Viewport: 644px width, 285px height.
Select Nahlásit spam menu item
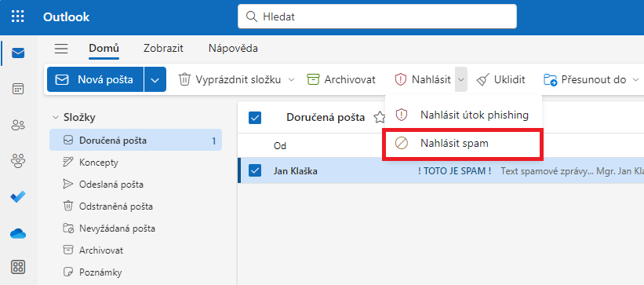click(x=463, y=144)
